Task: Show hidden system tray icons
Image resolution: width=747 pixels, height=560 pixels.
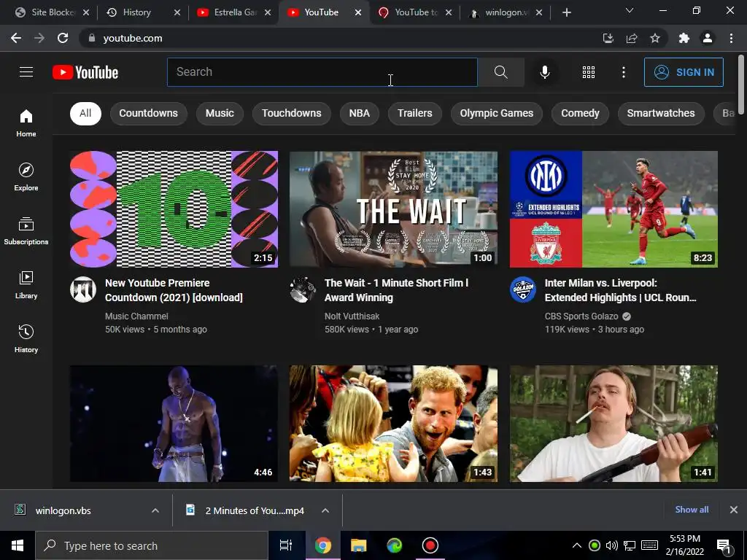Action: pyautogui.click(x=576, y=545)
